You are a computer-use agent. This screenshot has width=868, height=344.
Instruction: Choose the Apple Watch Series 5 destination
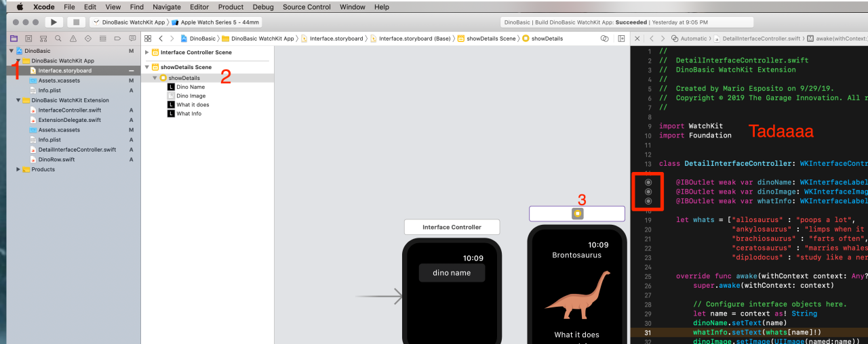tap(216, 22)
